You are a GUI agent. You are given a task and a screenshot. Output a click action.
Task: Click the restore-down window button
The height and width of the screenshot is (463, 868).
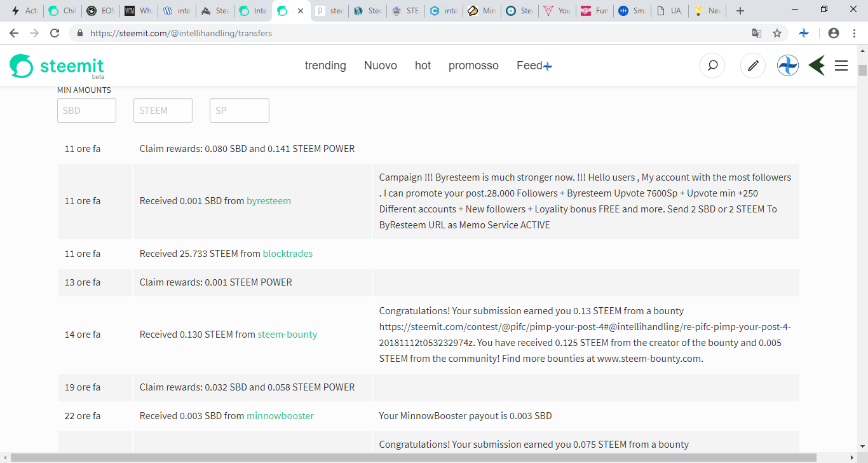[x=824, y=9]
